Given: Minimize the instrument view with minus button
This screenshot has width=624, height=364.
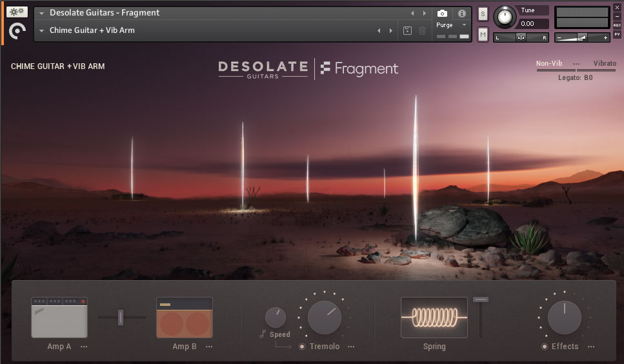Looking at the screenshot, I should click(617, 16).
